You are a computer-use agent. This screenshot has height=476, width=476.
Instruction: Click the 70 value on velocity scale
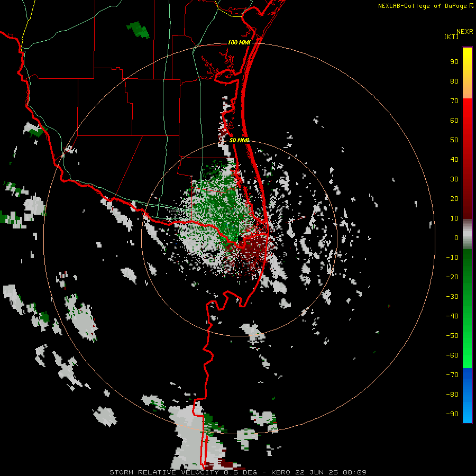(x=454, y=101)
